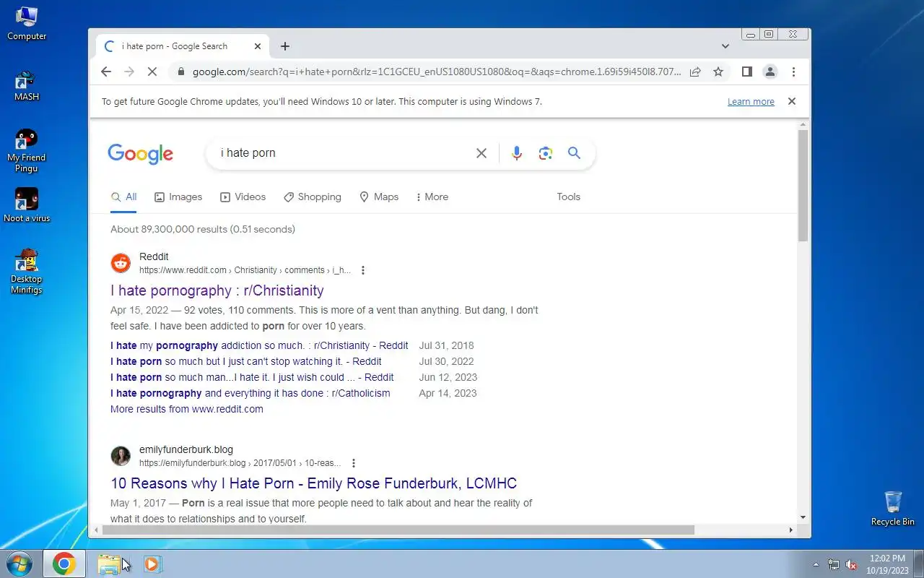View site information lock icon

(x=180, y=72)
